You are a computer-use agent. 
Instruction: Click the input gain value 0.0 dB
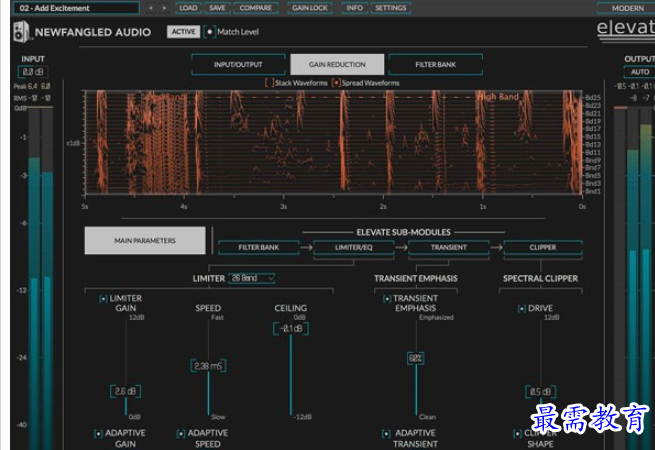click(33, 72)
